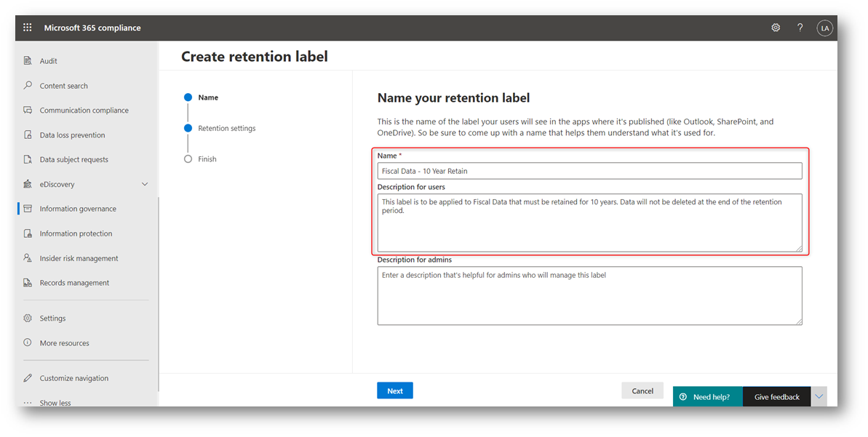
Task: Open Audit in the sidebar
Action: point(48,61)
